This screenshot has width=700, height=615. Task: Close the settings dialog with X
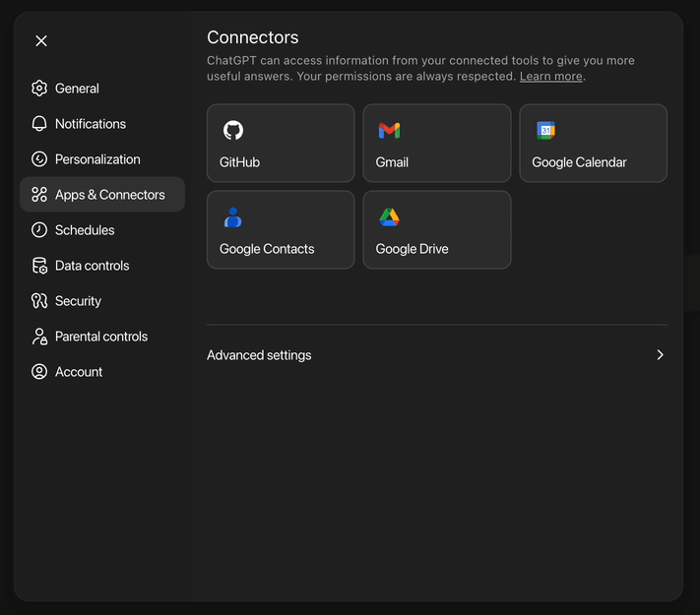tap(41, 40)
